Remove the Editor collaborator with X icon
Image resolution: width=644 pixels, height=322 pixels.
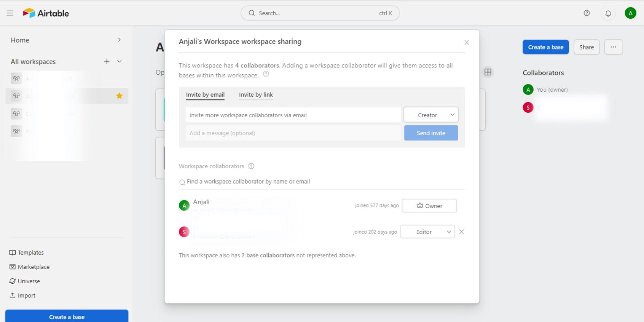pos(462,232)
